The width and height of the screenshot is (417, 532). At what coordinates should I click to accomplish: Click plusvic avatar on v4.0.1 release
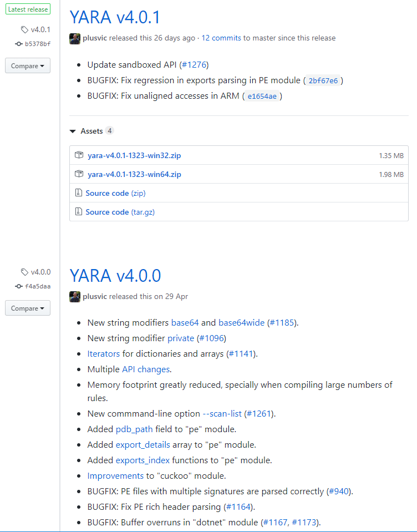click(75, 39)
